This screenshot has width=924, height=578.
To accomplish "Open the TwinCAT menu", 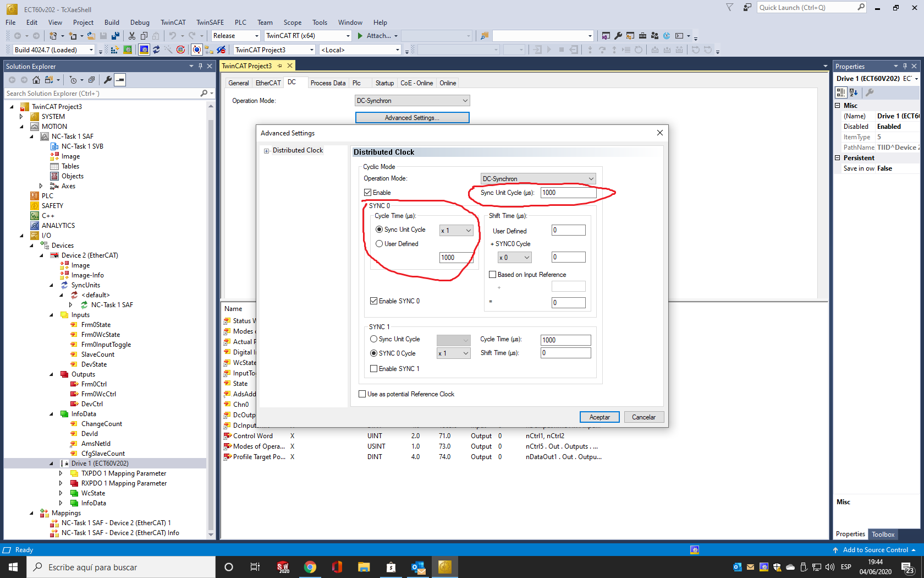I will [173, 23].
